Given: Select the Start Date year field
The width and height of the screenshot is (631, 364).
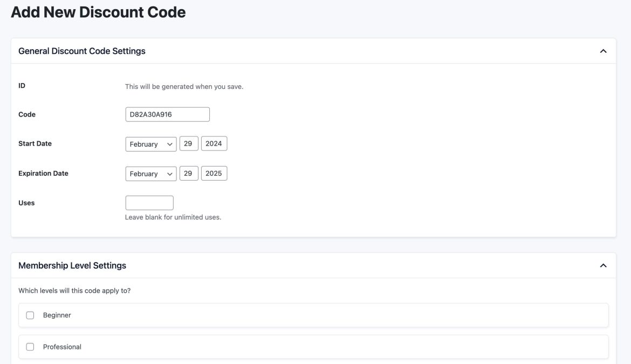Looking at the screenshot, I should point(215,143).
